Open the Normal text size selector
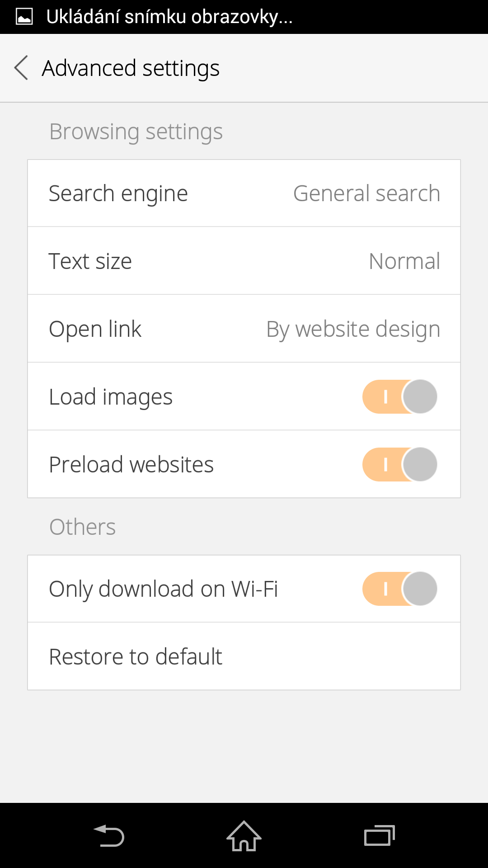 [404, 261]
